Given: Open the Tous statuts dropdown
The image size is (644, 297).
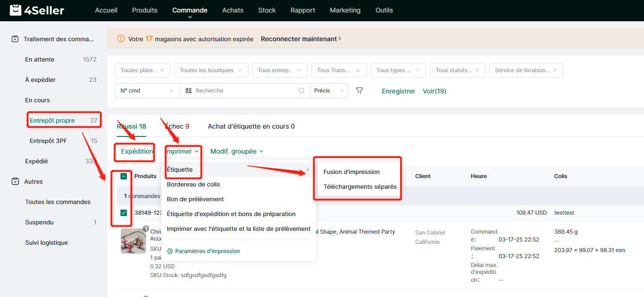Looking at the screenshot, I should pyautogui.click(x=458, y=70).
